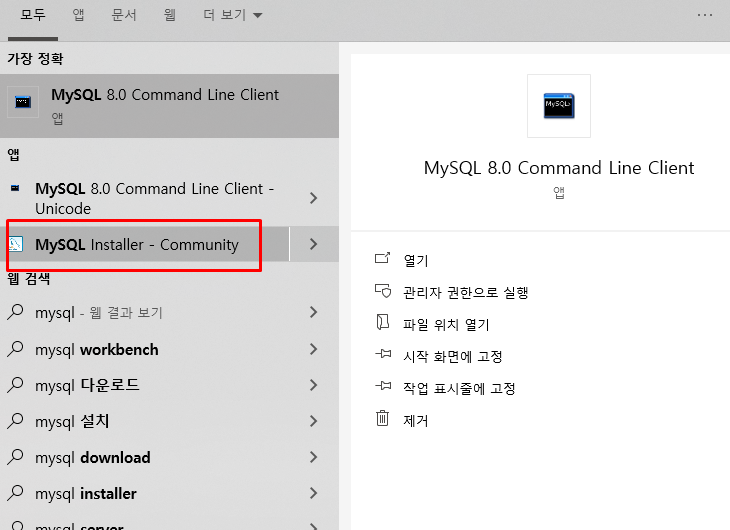This screenshot has width=730, height=530.
Task: Click 열기 to open the app
Action: pyautogui.click(x=416, y=260)
